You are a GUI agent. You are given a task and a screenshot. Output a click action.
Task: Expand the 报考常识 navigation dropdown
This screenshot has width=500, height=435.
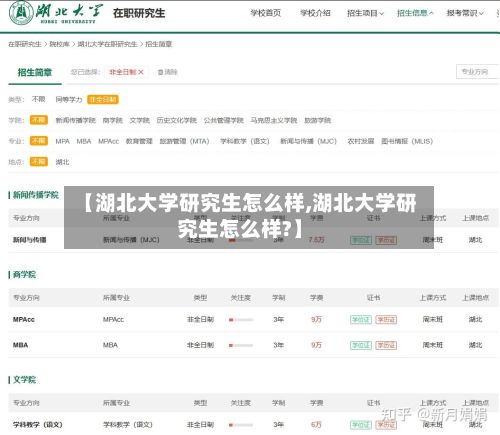point(465,13)
